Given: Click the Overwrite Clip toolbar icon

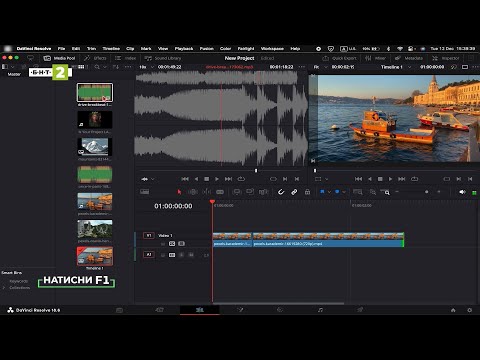Looking at the screenshot, I should tap(250, 192).
